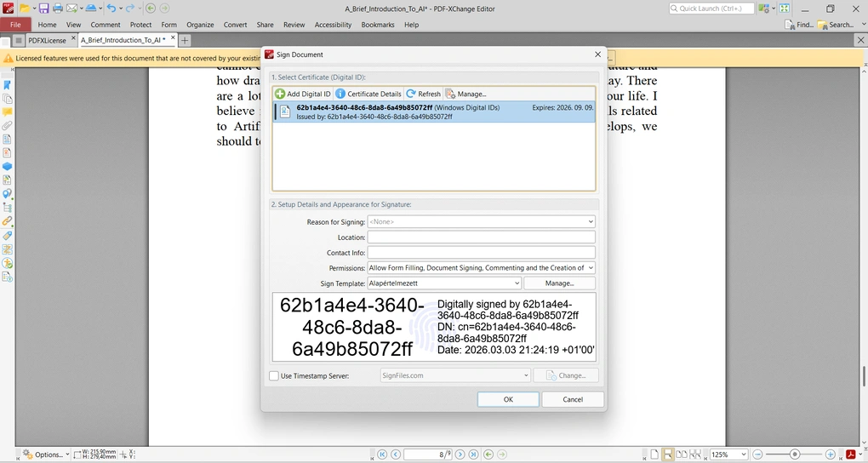Expand the Open folder dropdown arrow
Image resolution: width=868 pixels, height=463 pixels.
(x=34, y=9)
